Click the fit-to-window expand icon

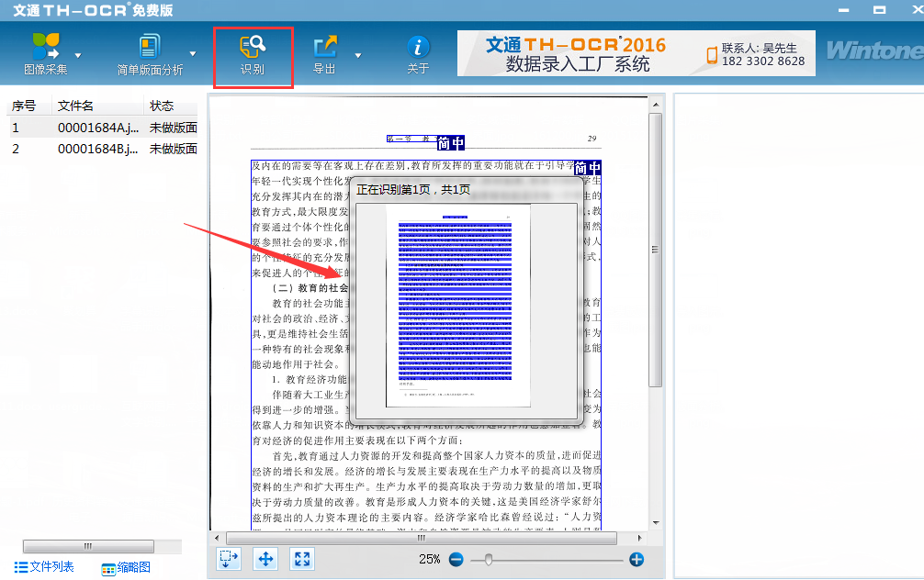[x=302, y=559]
